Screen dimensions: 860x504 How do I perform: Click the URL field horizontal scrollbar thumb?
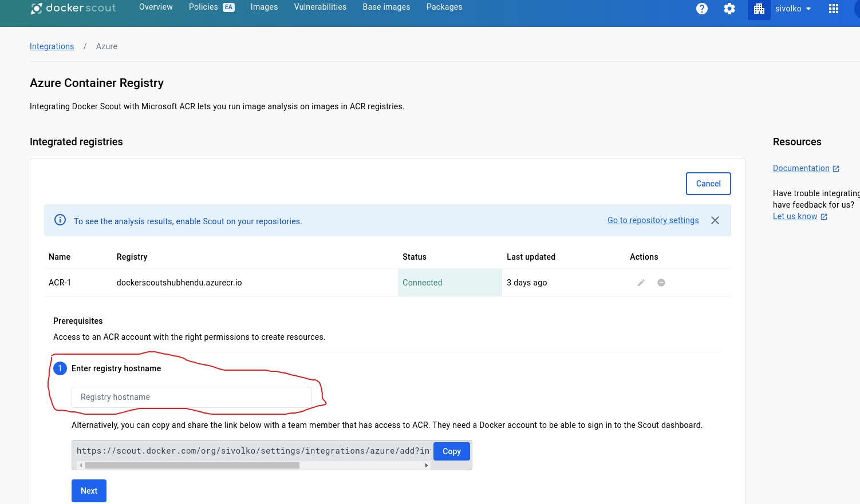coord(192,466)
